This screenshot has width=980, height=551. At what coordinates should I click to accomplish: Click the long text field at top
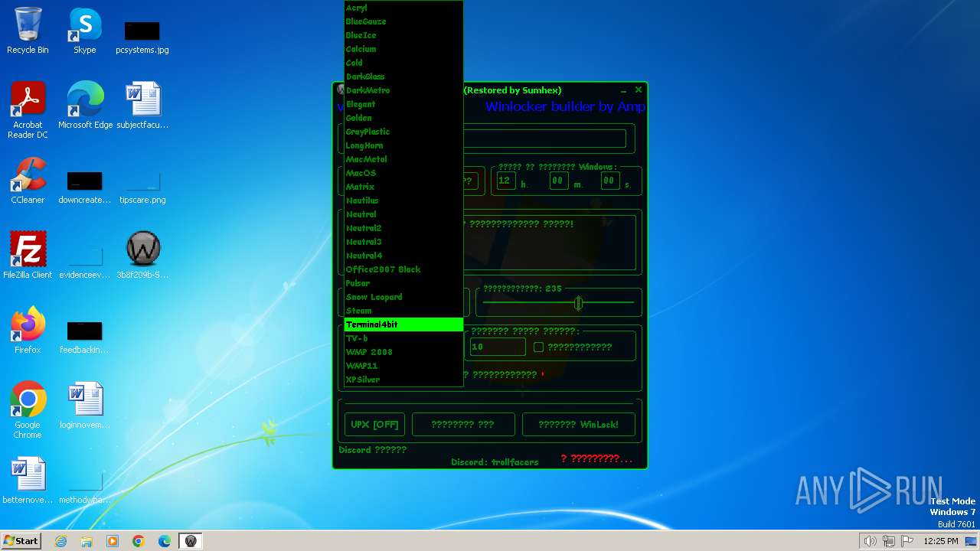[544, 139]
